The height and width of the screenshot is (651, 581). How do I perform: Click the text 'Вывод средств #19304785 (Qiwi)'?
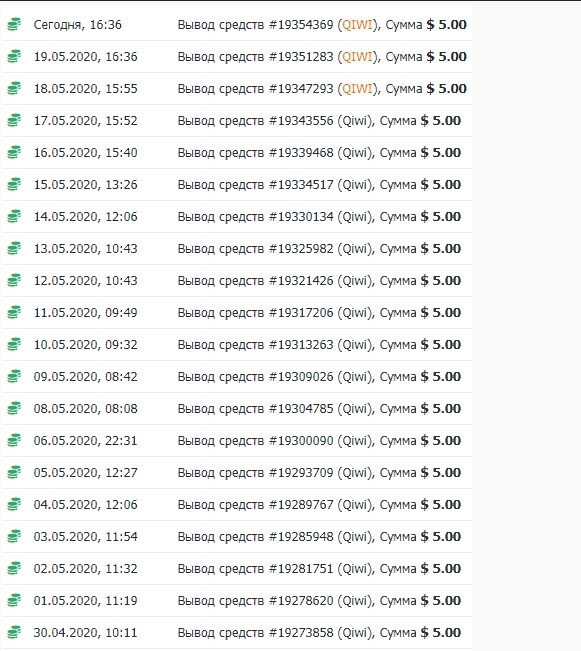(275, 409)
